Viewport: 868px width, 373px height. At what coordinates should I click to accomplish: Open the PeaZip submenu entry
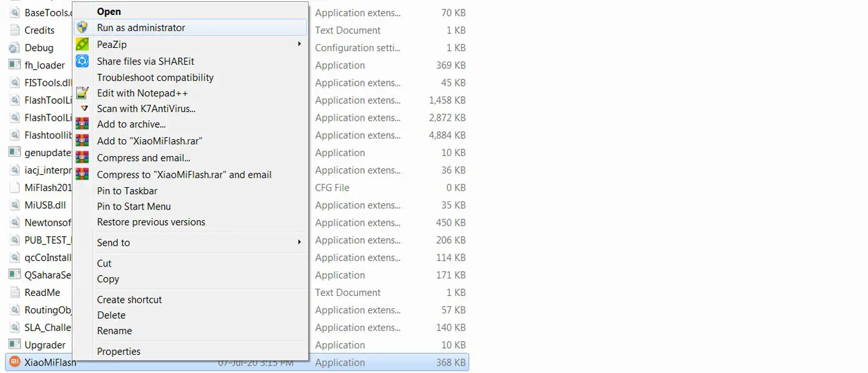112,44
